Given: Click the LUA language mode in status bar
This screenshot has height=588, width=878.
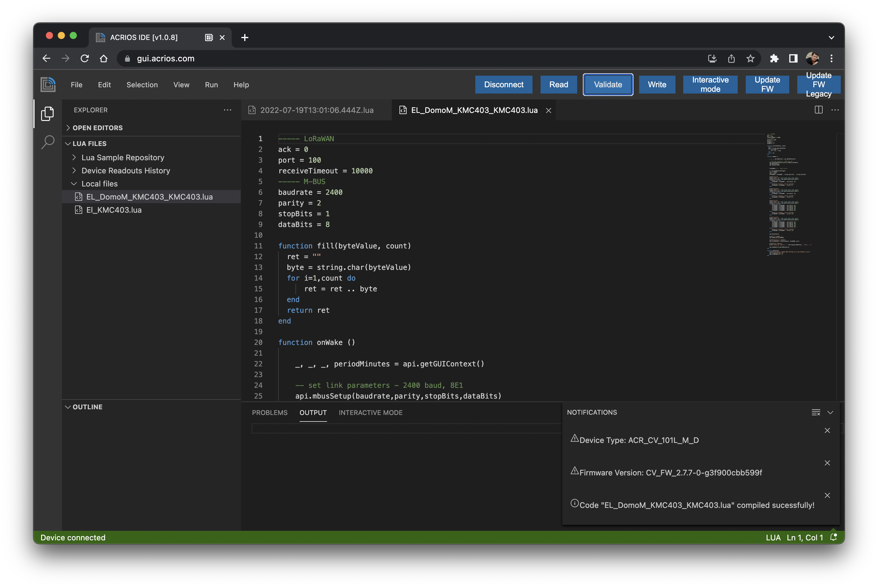Looking at the screenshot, I should click(x=773, y=537).
